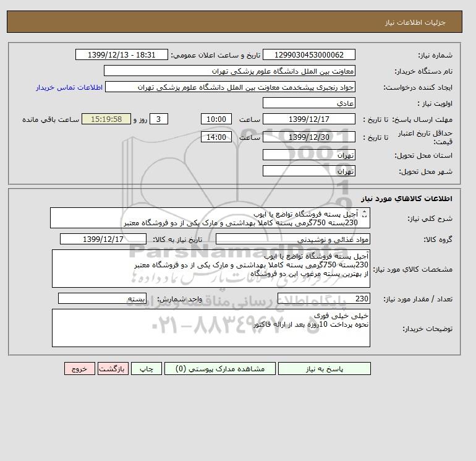Click the 'واحد شمارش:' label
Image resolution: width=476 pixels, height=461 pixels.
[179, 299]
